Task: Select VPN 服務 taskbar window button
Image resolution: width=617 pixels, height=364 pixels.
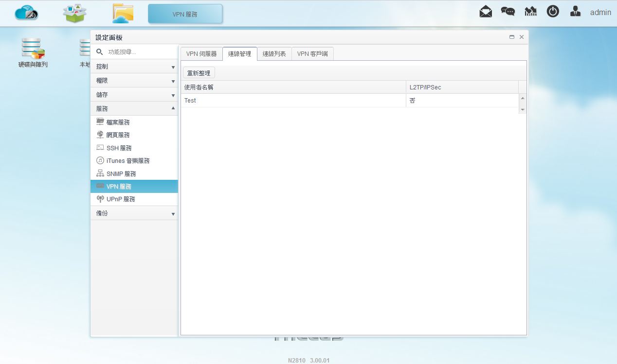Action: pos(185,14)
